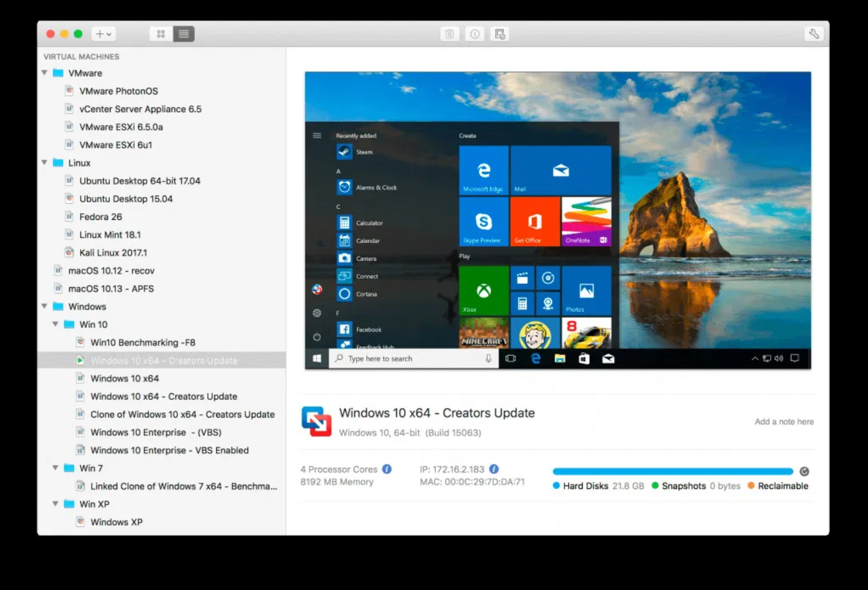
Task: Switch to grid view
Action: coord(160,33)
